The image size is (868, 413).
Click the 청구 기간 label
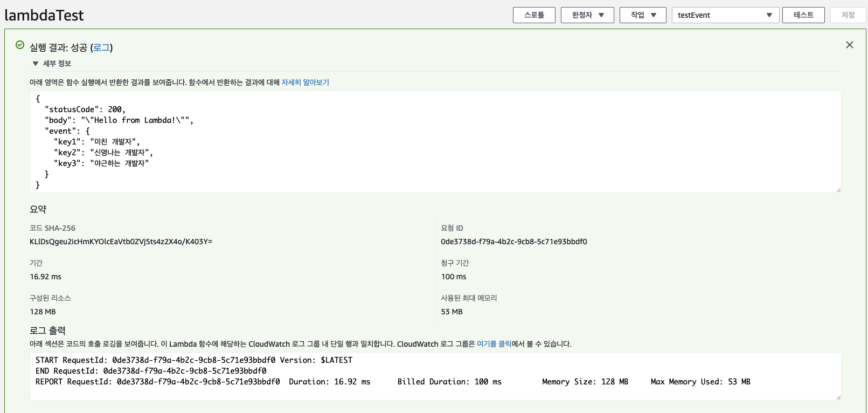[x=455, y=263]
